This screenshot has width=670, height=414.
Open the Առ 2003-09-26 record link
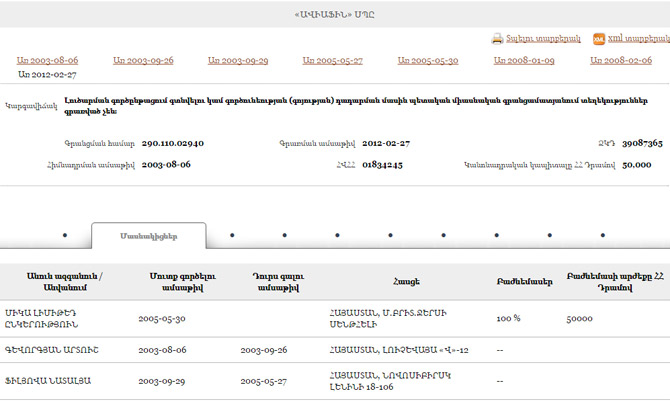[143, 60]
